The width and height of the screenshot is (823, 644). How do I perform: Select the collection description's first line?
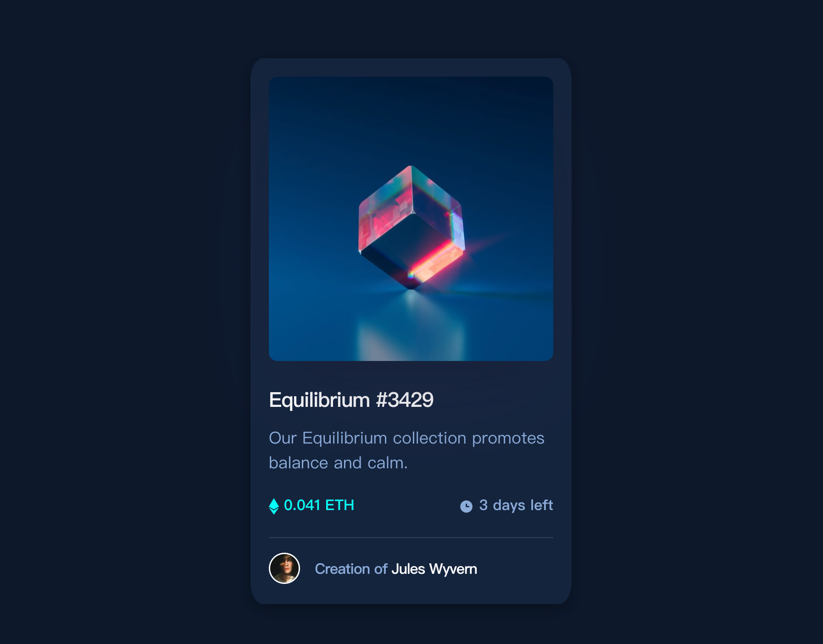click(406, 438)
